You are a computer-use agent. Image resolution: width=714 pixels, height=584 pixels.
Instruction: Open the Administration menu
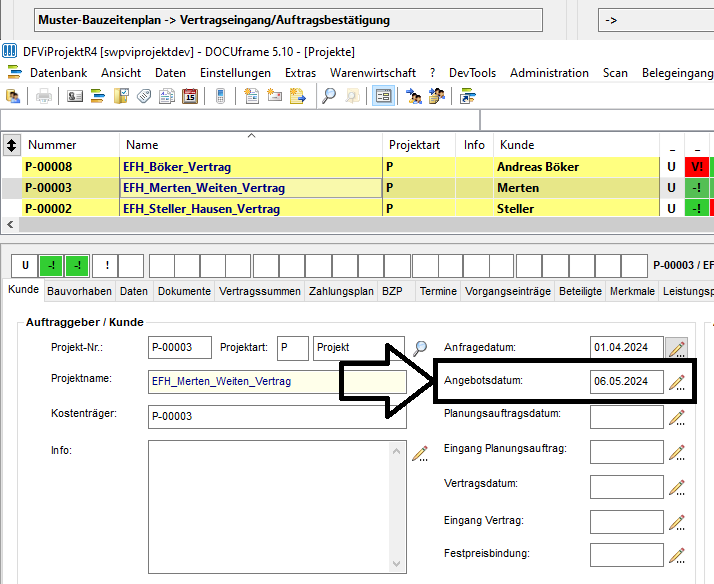point(549,73)
